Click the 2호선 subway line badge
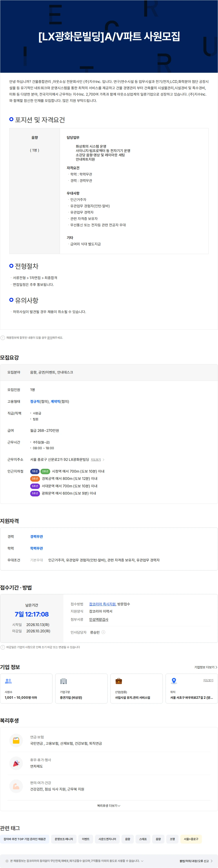218x868 pixels. click(45, 471)
